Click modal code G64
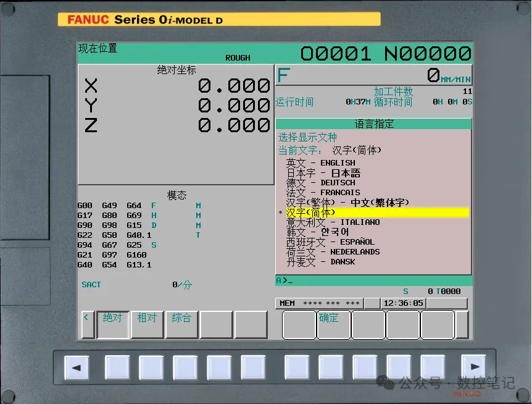Viewport: 532px width, 404px height. pyautogui.click(x=134, y=206)
